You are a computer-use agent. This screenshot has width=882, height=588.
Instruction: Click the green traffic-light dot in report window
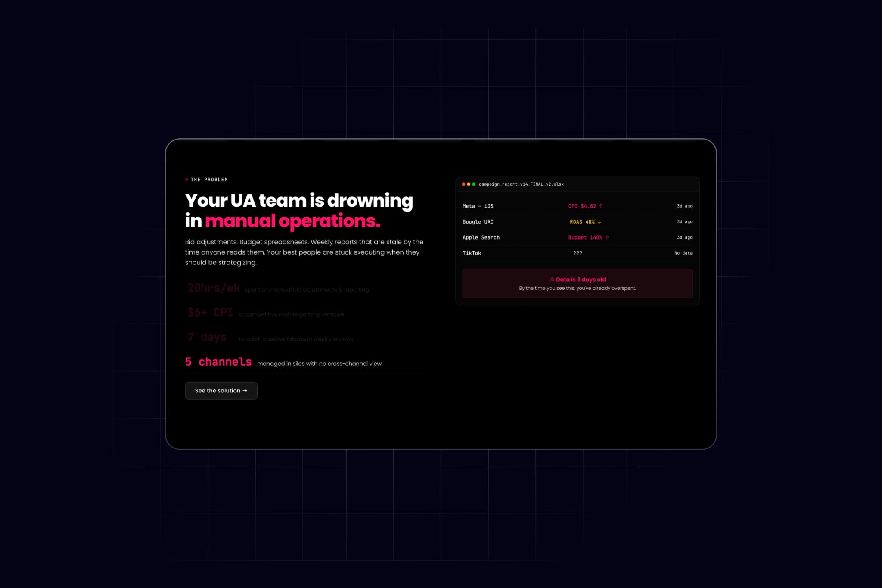(x=474, y=184)
